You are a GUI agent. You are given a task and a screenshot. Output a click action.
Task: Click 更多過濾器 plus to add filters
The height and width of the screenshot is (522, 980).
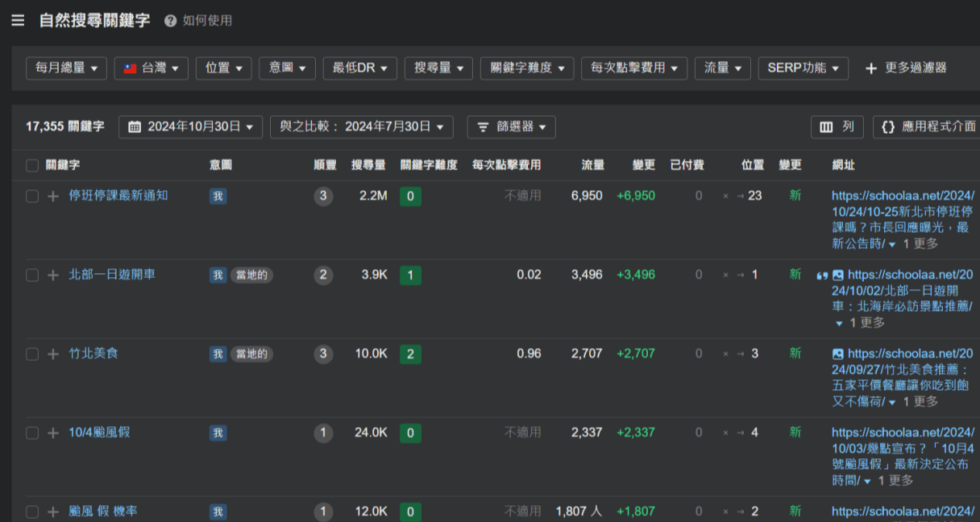[x=871, y=68]
